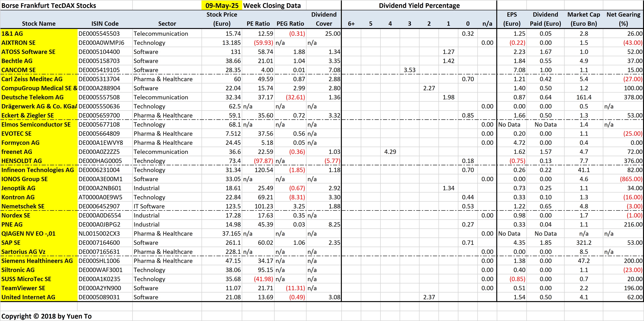Viewport: 644px width, 321px height.
Task: Select the '3.53' CANCOM dividend yield
Action: (409, 70)
